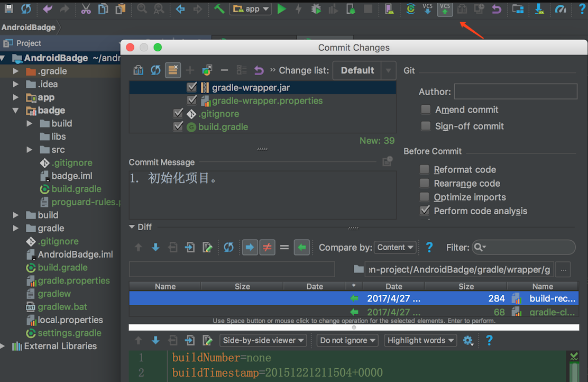Click the VCS Revert purple arrow icon
Viewport: 588px width, 382px height.
(x=497, y=8)
